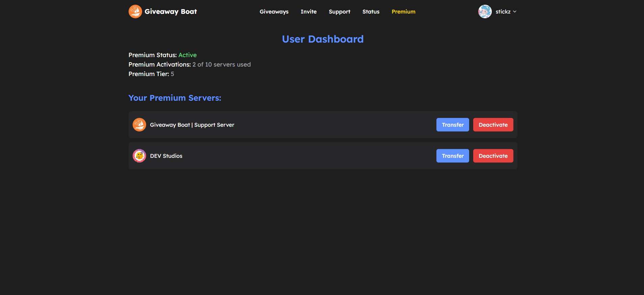
Task: Click the 'Giveaway Boat | Support Server' name
Action: pos(192,125)
